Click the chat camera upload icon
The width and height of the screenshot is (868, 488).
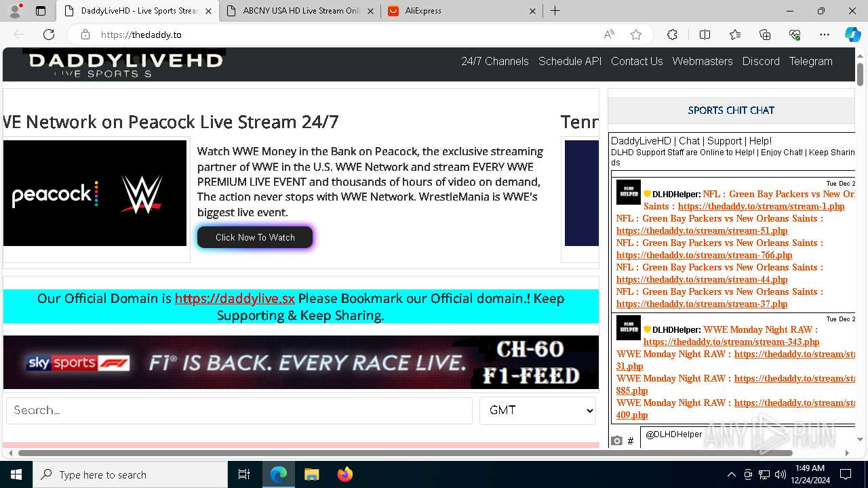pos(616,441)
